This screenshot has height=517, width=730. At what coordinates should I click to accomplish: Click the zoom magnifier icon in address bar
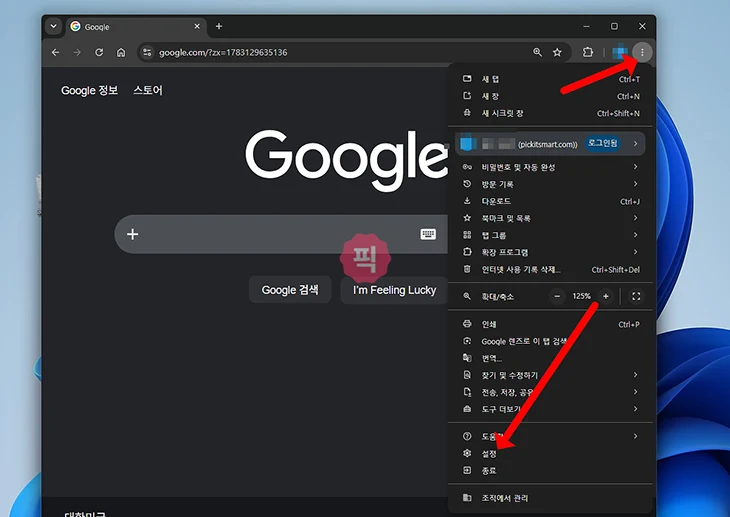click(537, 52)
